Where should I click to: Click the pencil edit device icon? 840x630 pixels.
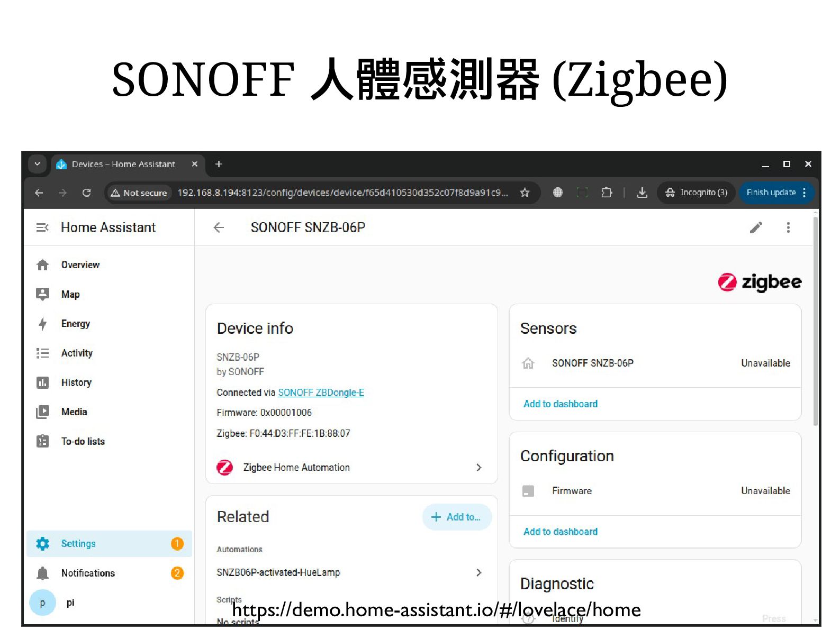click(x=756, y=227)
